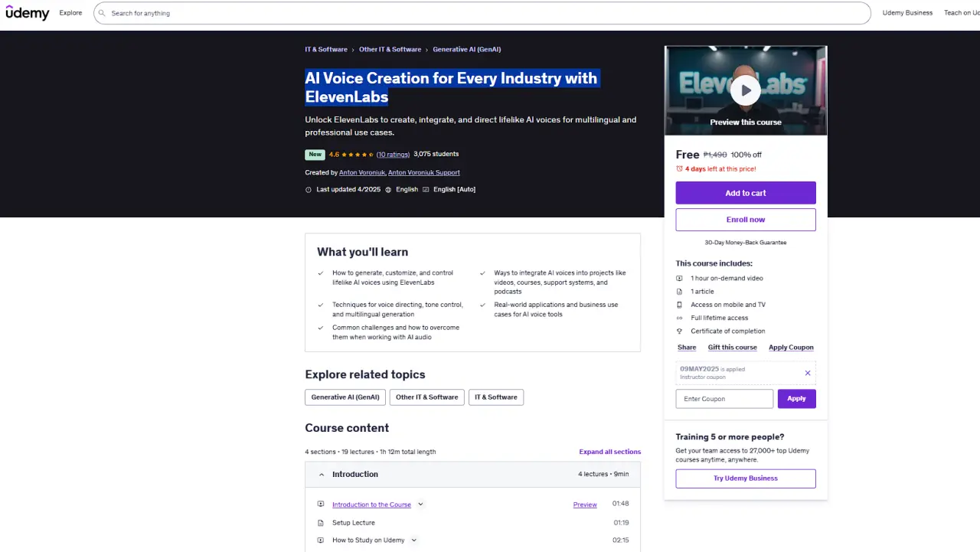Open instructor Anton Voroniuk's profile
The height and width of the screenshot is (552, 980).
click(362, 173)
